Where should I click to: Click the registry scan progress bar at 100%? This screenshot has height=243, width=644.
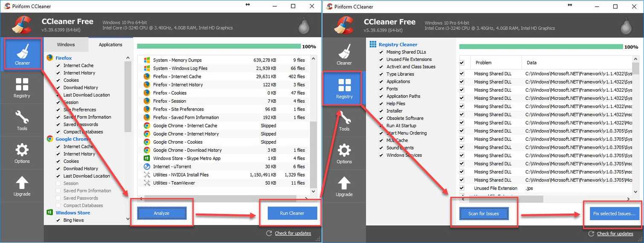coord(541,47)
